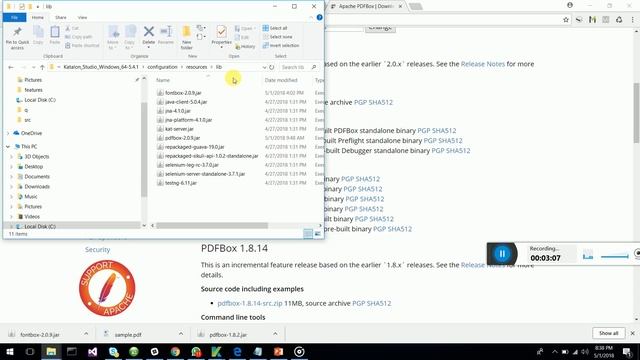
Task: Switch to the View ribbon tab
Action: (x=82, y=17)
